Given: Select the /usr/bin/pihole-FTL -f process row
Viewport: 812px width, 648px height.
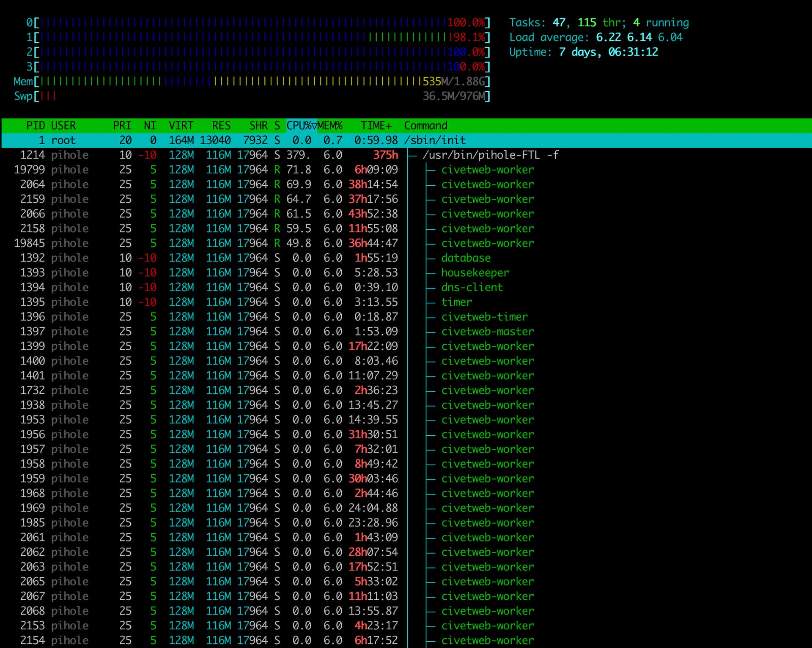Looking at the screenshot, I should click(x=490, y=155).
